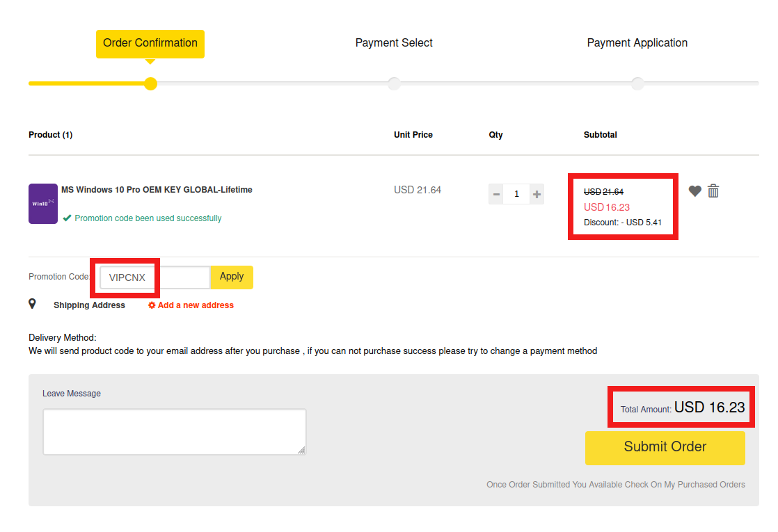Click the 'Delivery Method:' label
The width and height of the screenshot is (778, 532).
(63, 338)
